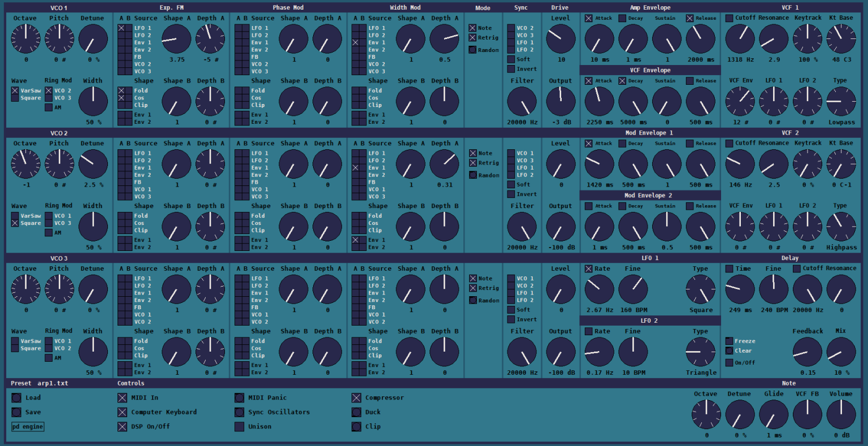
Task: Enable the Freeze checkbox in Delay
Action: pos(729,341)
